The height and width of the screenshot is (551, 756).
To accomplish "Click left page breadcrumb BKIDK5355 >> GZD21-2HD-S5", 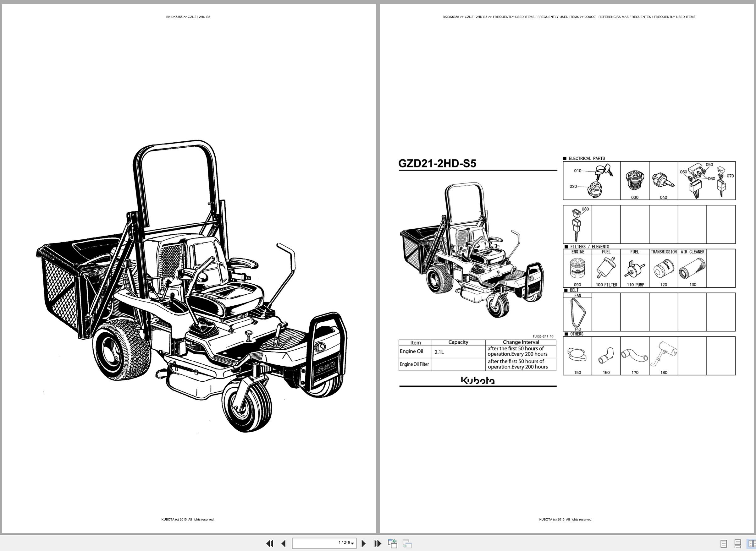I will 188,17.
